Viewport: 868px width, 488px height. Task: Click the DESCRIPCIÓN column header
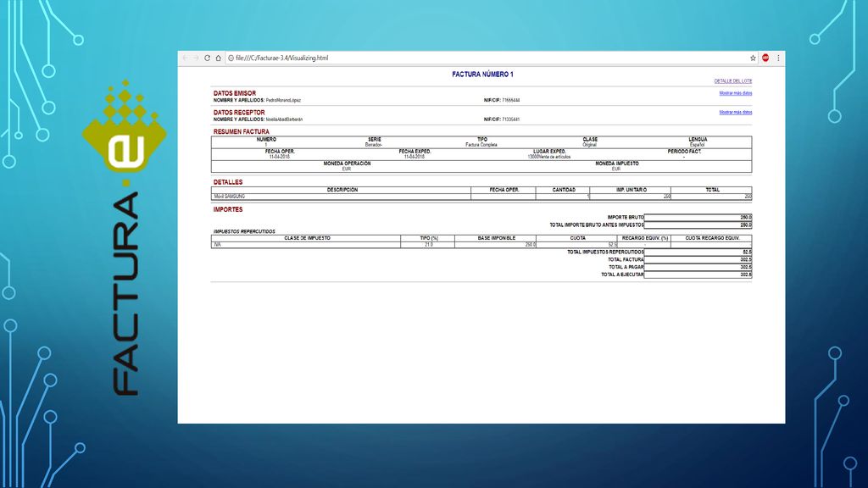(x=342, y=190)
